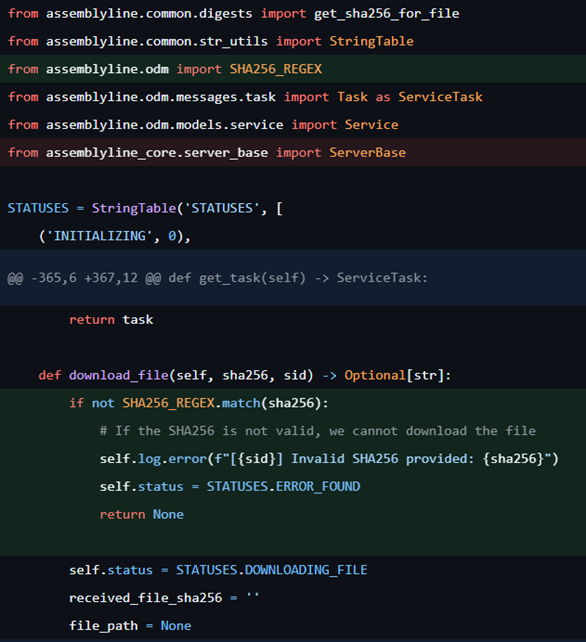Click the 'return None' line
Screen dimensions: 586x642
142,515
